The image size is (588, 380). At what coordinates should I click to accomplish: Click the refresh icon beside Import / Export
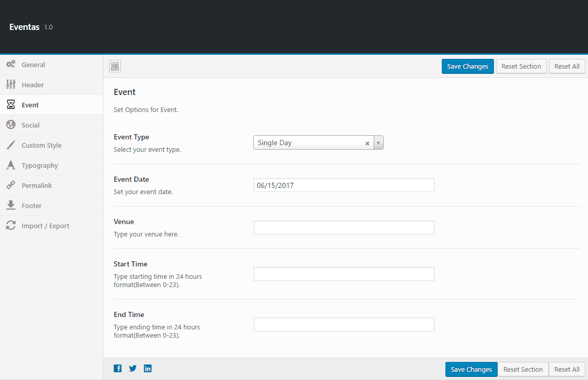tap(10, 226)
